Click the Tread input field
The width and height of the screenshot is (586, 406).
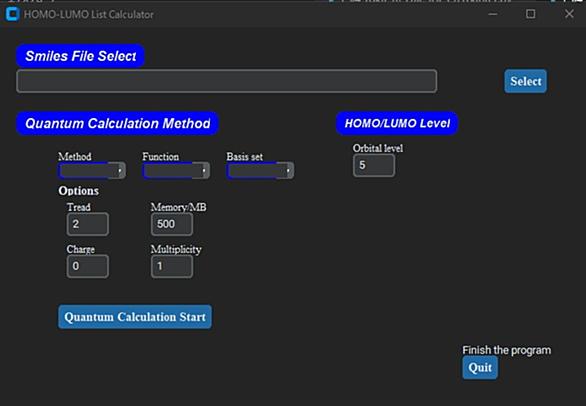coord(88,224)
